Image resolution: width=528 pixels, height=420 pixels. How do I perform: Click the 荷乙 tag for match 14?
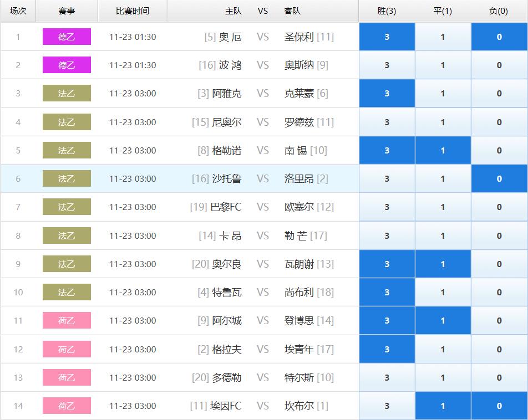tap(67, 406)
